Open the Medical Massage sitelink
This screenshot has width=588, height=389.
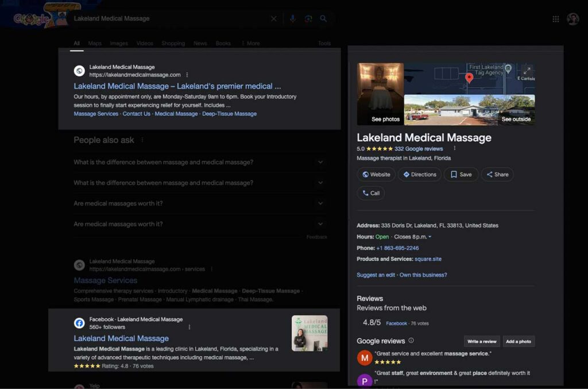click(176, 114)
